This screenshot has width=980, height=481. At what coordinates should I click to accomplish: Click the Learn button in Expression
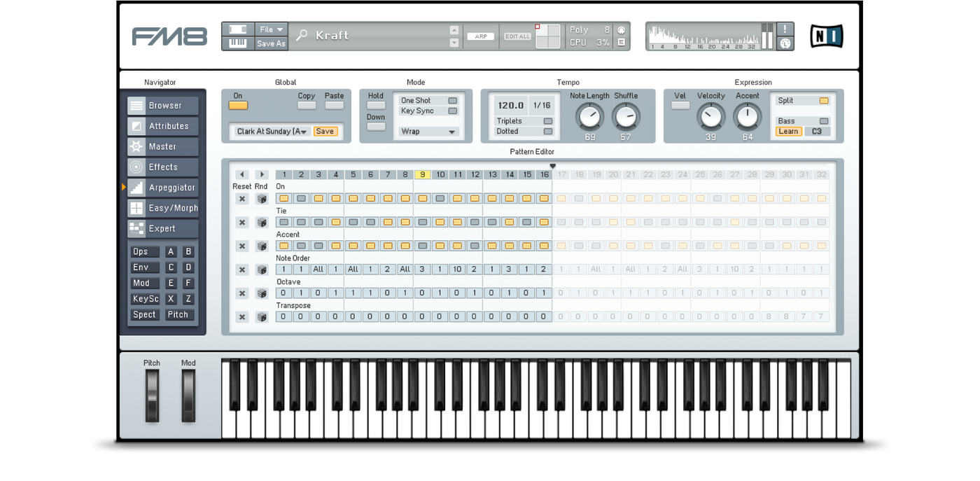click(788, 132)
